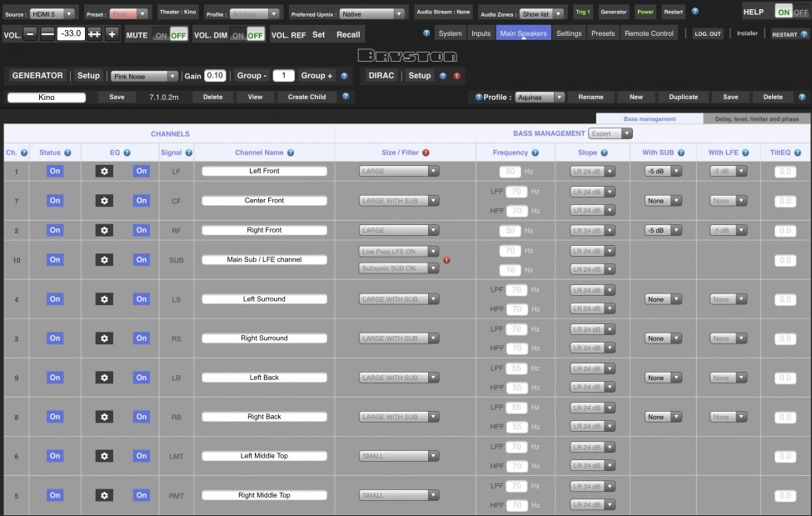Image resolution: width=812 pixels, height=516 pixels.
Task: Open the Audio Zones Show list dropdown
Action: 541,14
